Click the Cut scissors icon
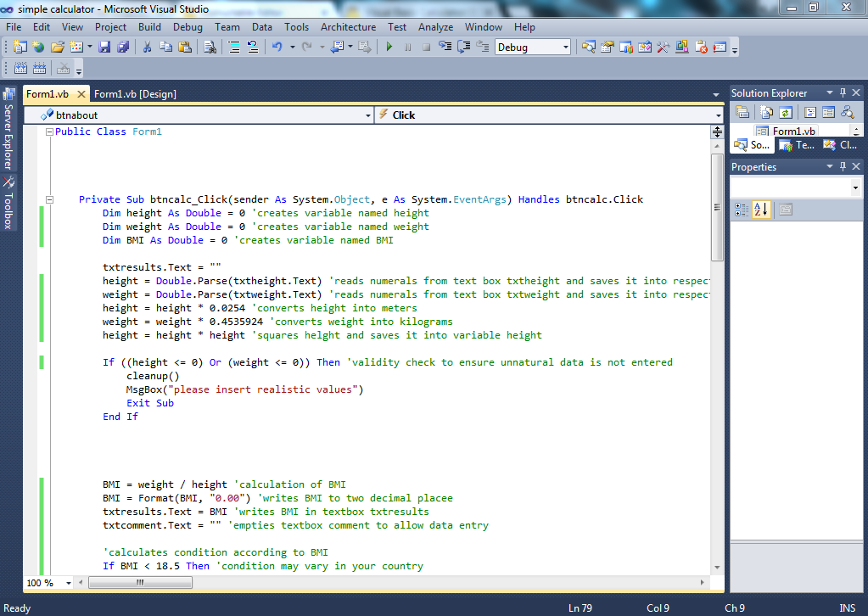 pos(147,48)
